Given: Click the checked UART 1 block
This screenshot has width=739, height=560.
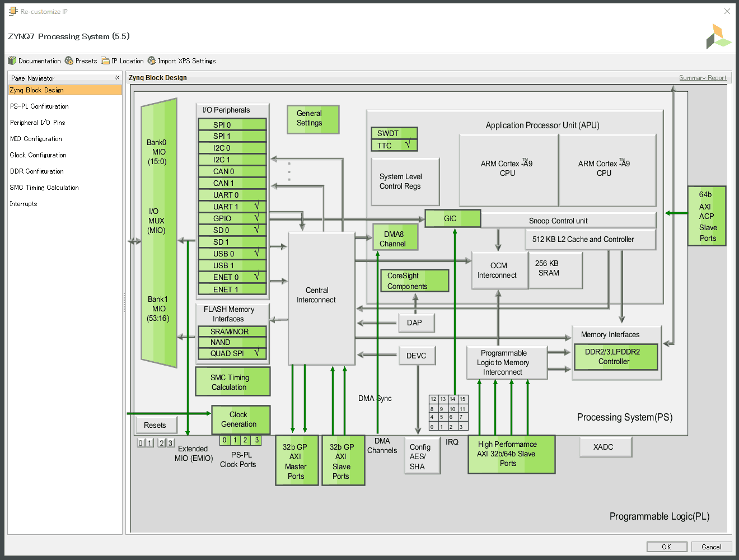Looking at the screenshot, I should (x=232, y=207).
